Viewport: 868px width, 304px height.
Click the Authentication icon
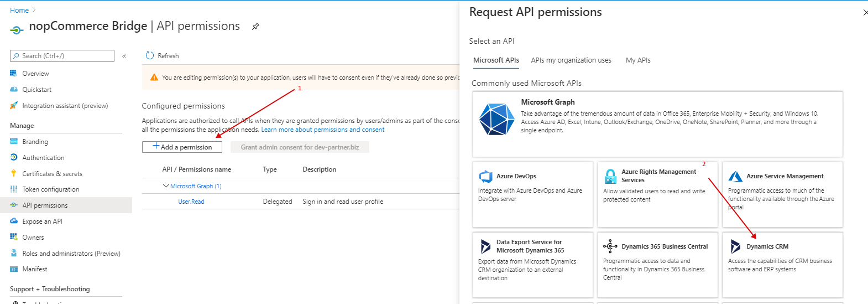click(14, 157)
